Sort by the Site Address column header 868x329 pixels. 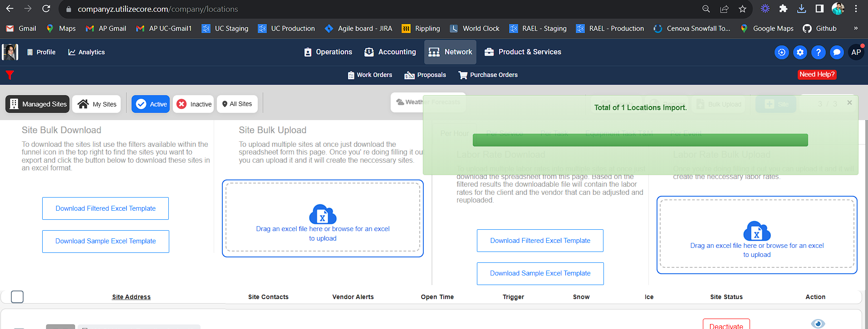(132, 297)
